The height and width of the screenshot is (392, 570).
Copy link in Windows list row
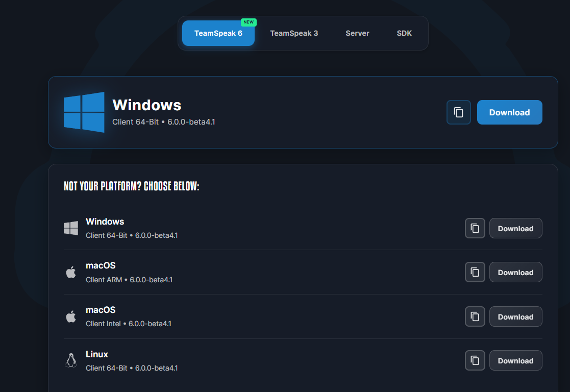475,228
